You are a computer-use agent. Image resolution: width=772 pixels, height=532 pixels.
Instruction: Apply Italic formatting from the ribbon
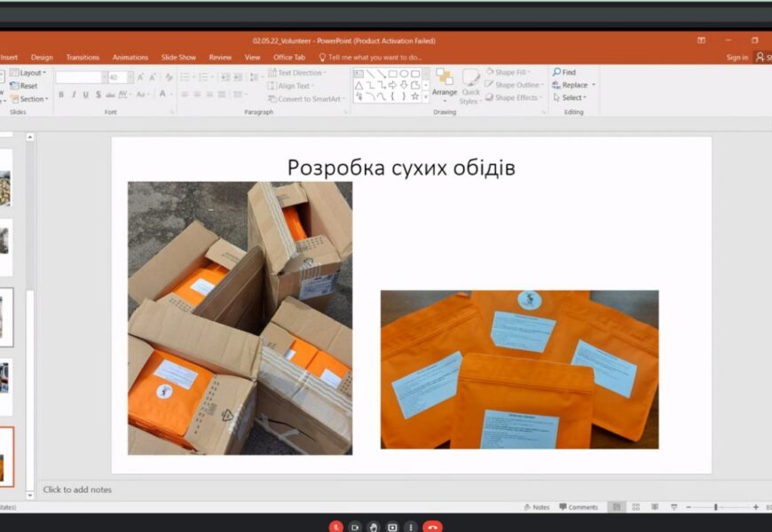[73, 94]
